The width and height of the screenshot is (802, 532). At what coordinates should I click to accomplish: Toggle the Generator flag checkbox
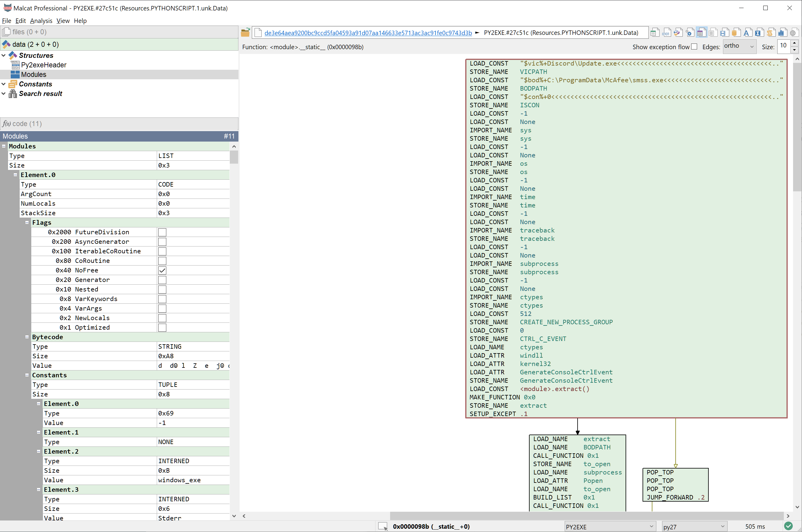(x=162, y=280)
